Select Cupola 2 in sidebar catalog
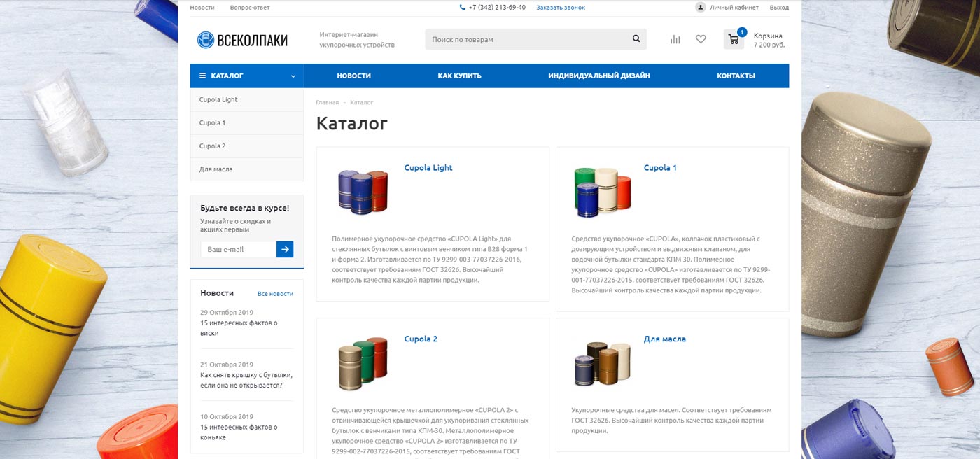This screenshot has height=459, width=980. 246,146
